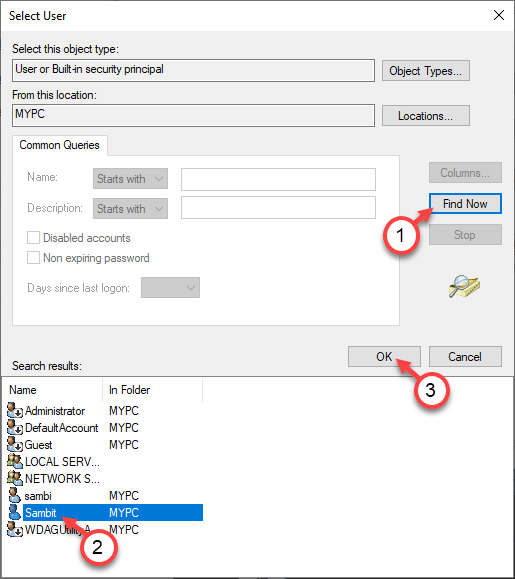Screen dimensions: 515x579
Task: Select the DefaultAccount user icon
Action: point(15,427)
